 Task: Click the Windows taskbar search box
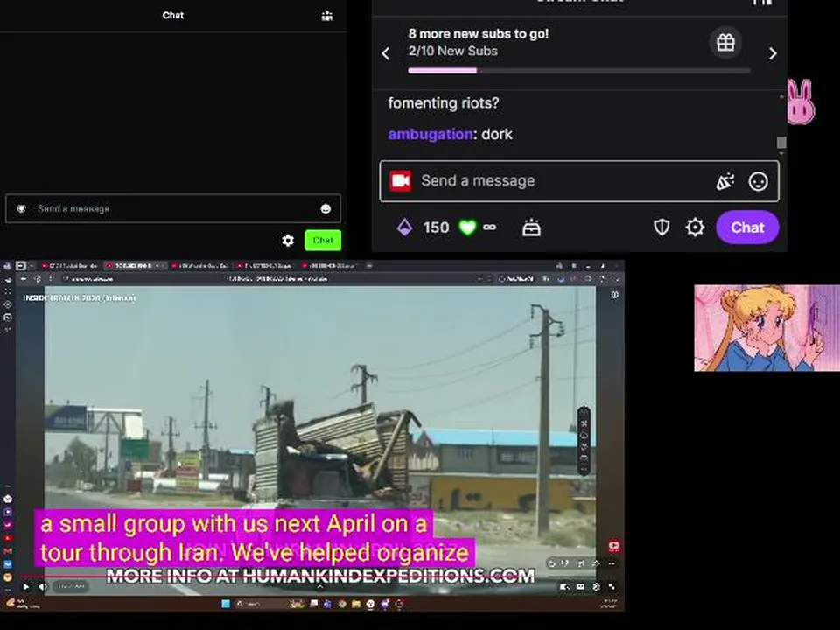270,604
